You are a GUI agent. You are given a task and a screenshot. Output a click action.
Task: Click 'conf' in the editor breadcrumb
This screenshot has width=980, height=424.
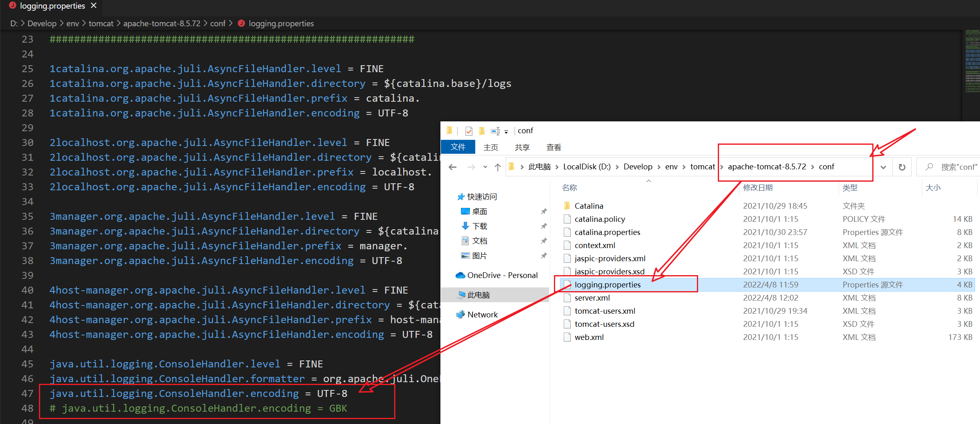[x=218, y=23]
